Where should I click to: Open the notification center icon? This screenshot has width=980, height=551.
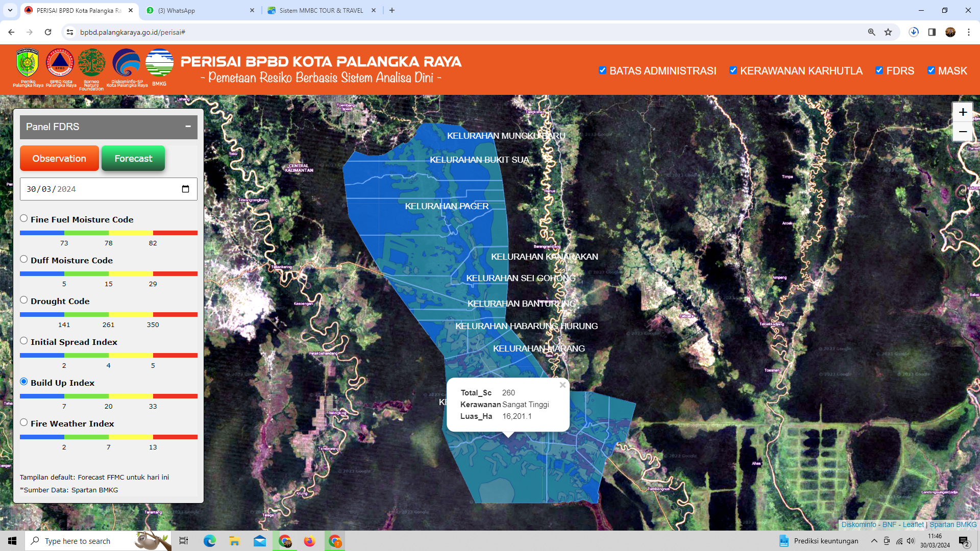[x=964, y=541]
